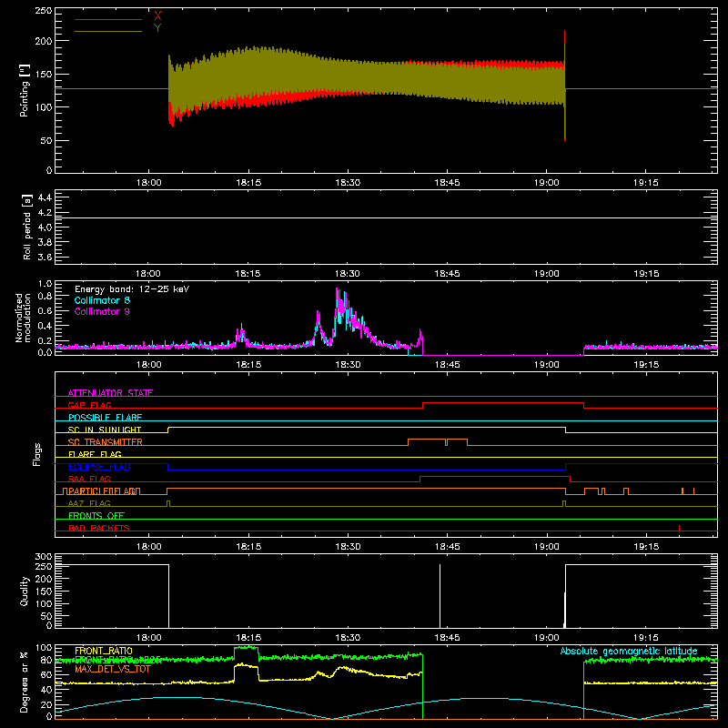Click the 'Flags' axis title
The width and height of the screenshot is (728, 728).
click(36, 454)
